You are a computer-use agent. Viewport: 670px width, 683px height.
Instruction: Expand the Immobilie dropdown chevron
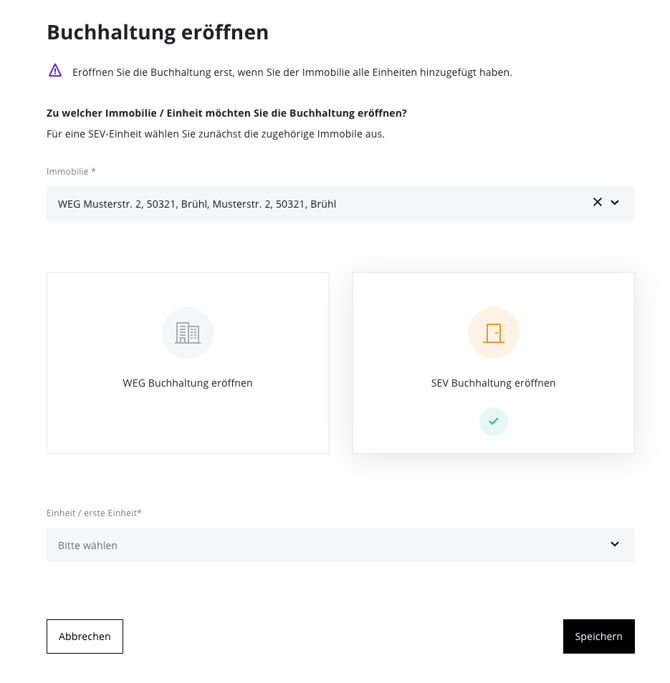(615, 202)
